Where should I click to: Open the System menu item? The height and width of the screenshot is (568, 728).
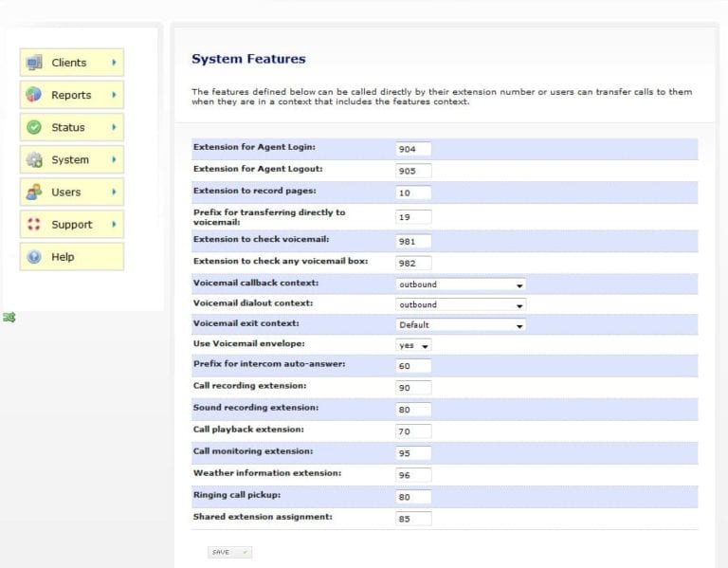click(x=72, y=159)
